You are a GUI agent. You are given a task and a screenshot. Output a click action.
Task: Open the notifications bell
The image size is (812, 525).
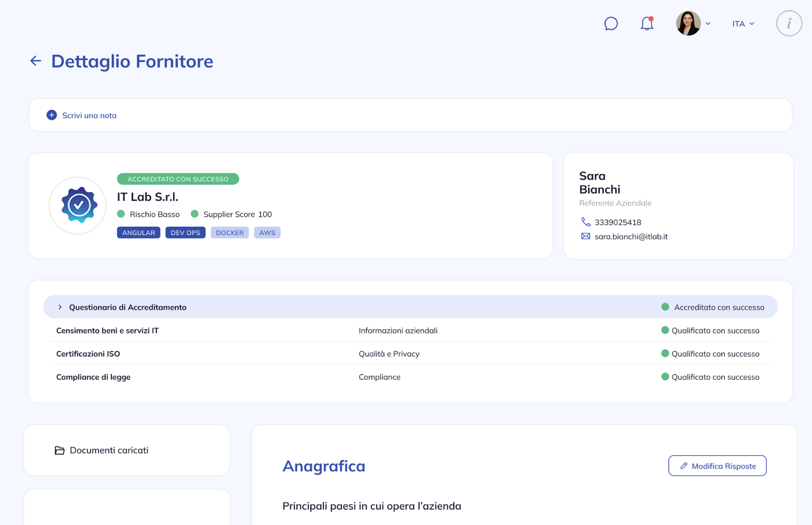pyautogui.click(x=647, y=24)
